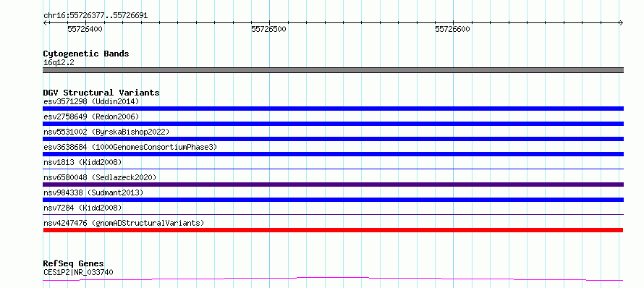Select the blue bar below nsv5531002

[333, 139]
